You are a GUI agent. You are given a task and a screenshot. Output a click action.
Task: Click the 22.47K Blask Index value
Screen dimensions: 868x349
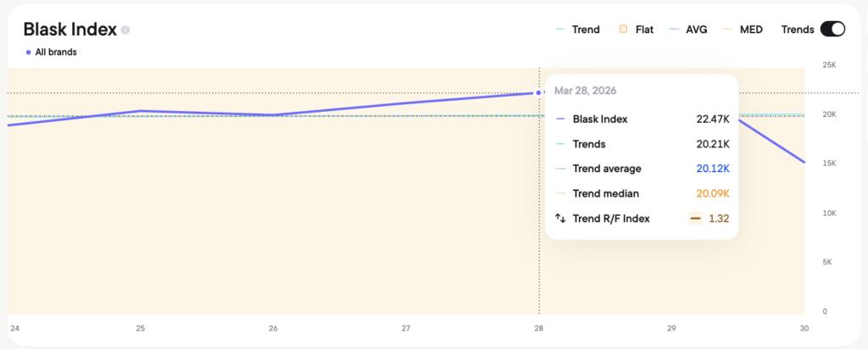click(712, 119)
